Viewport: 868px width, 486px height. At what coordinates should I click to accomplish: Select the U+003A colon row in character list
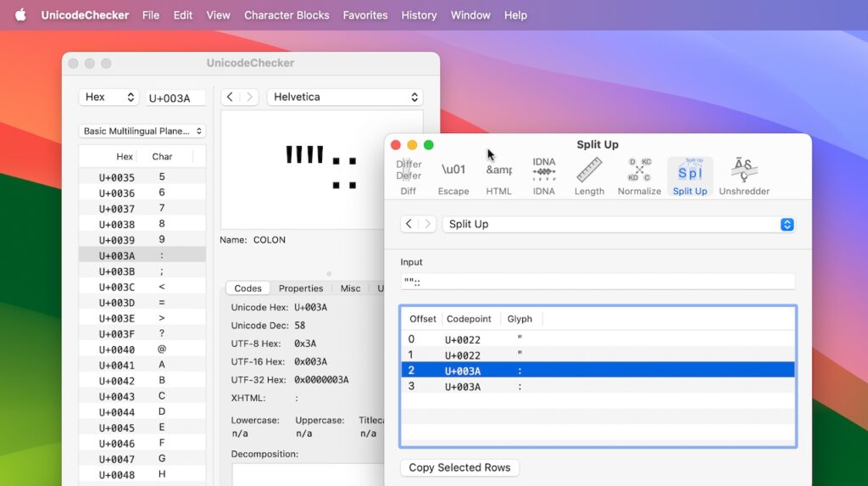[x=142, y=255]
